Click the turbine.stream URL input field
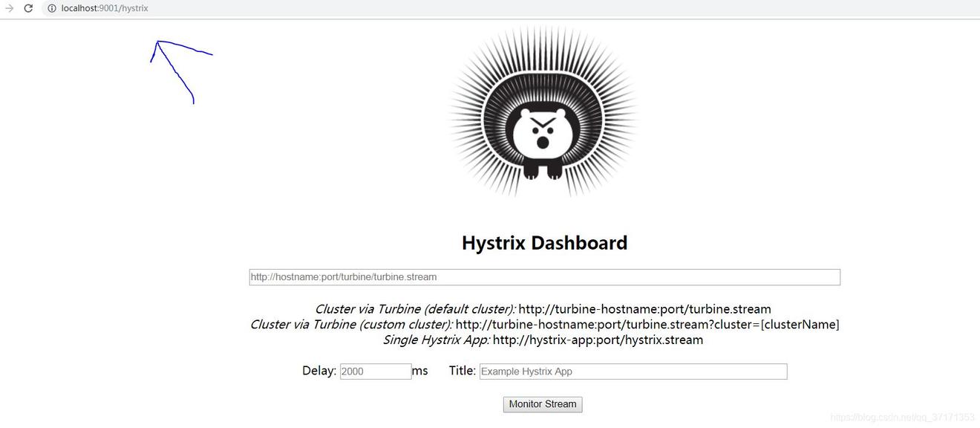980x428 pixels. pos(544,277)
